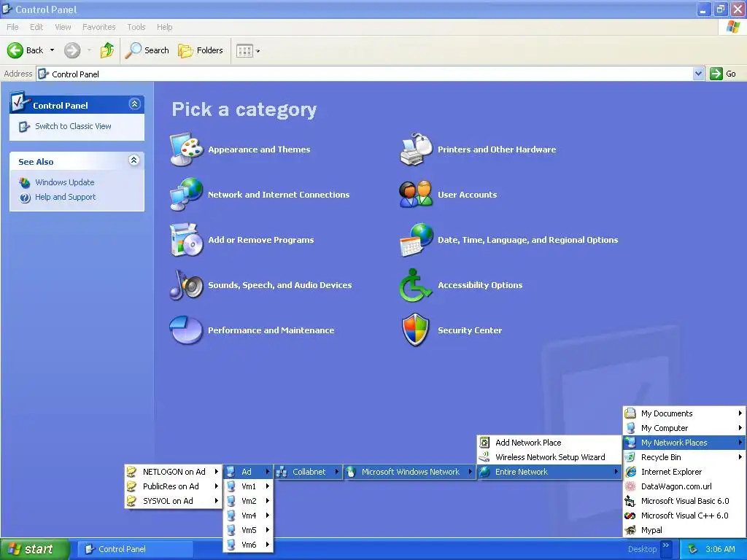Click the Microsoft Visual Basic 6.0 icon
The image size is (747, 560).
[631, 501]
